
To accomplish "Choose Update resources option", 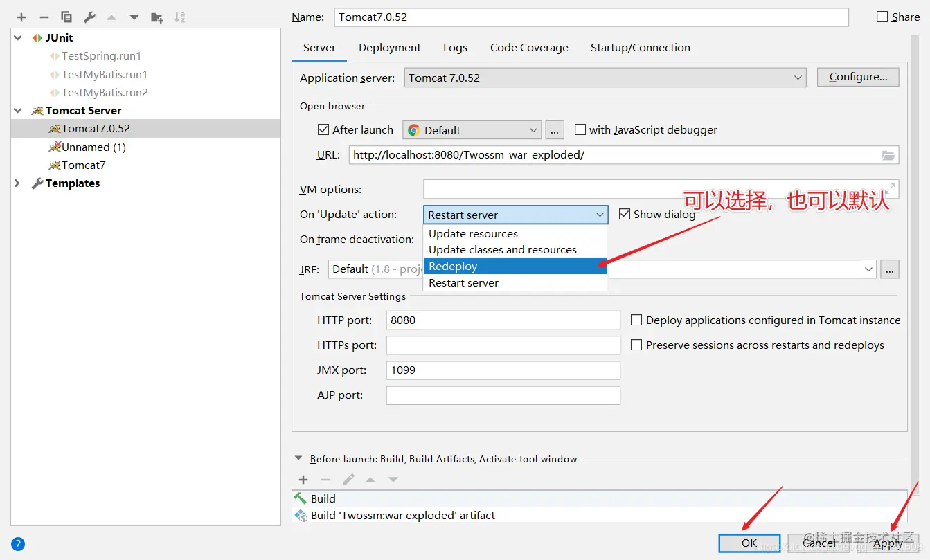I will click(515, 234).
